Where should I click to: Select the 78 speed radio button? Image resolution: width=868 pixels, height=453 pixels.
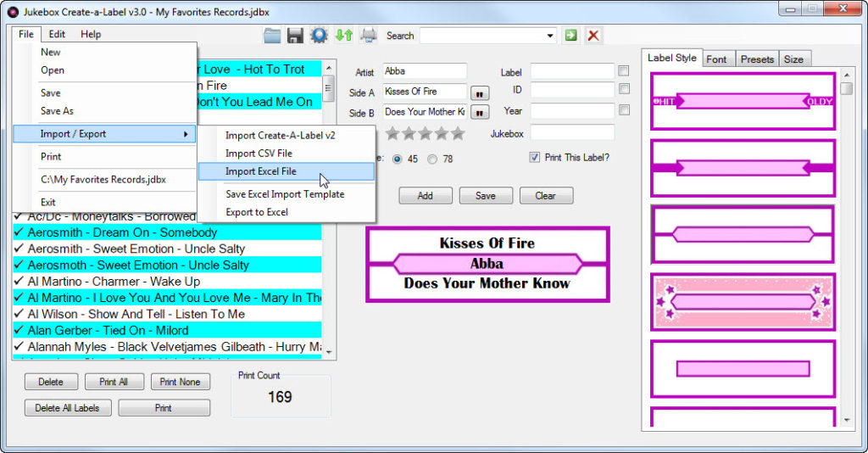click(432, 159)
